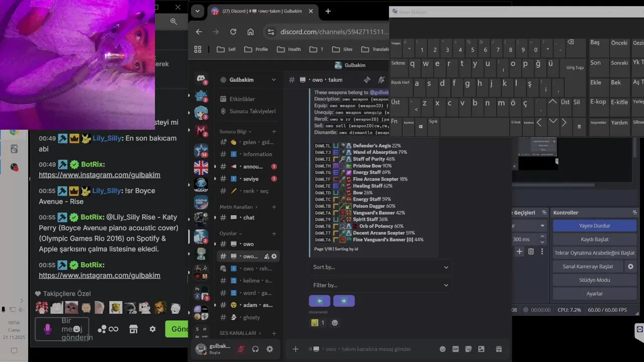Open the emoji picker in Discord message bar
This screenshot has height=362, width=644.
[443, 349]
